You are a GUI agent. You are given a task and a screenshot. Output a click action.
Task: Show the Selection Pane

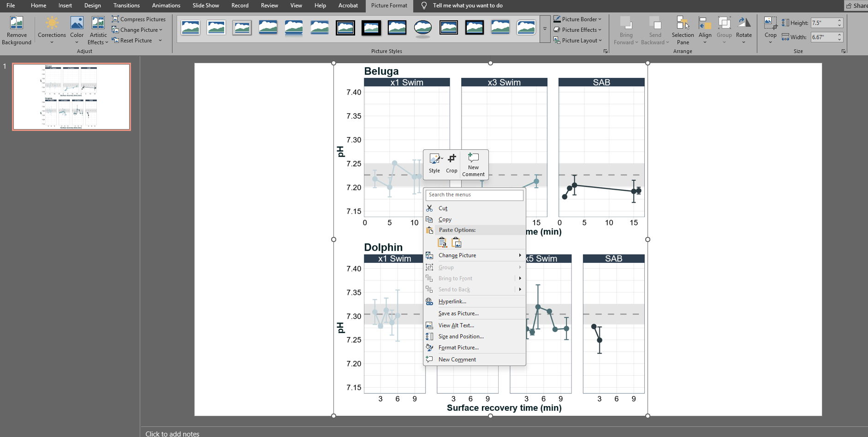683,30
